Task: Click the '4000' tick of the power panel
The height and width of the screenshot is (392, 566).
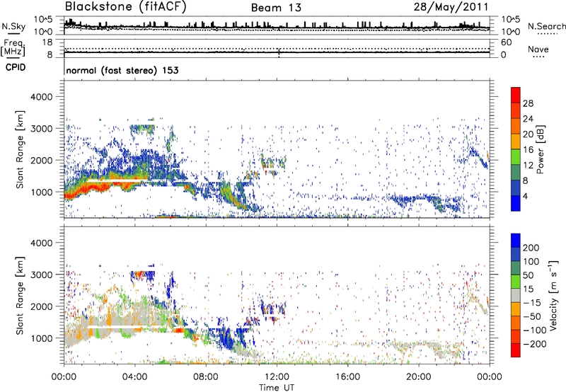Action: [x=41, y=97]
